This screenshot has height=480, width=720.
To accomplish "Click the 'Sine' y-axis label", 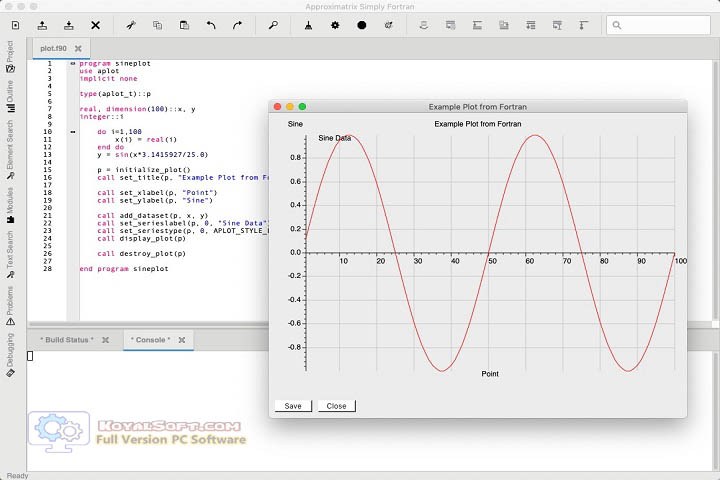I will click(x=295, y=124).
